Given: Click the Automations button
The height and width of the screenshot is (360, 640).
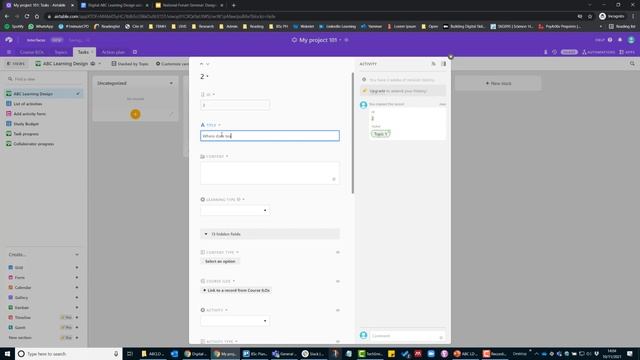Looking at the screenshot, I should pos(598,52).
